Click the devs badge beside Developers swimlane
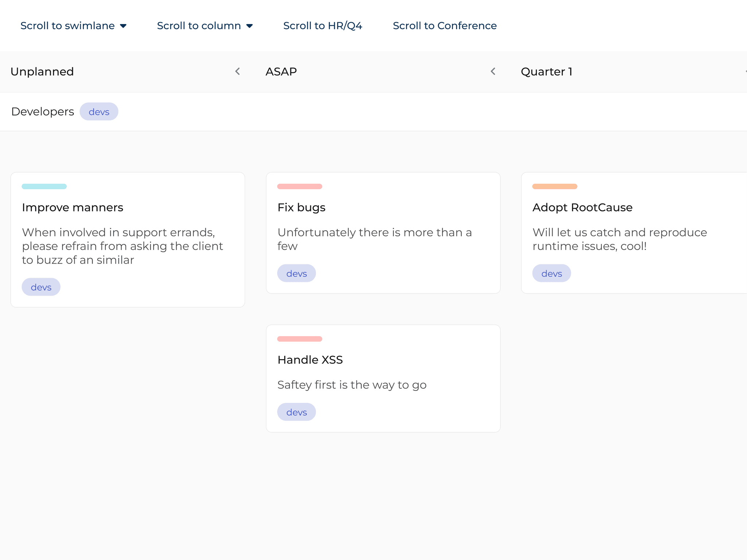Viewport: 747px width, 560px height. coord(99,112)
